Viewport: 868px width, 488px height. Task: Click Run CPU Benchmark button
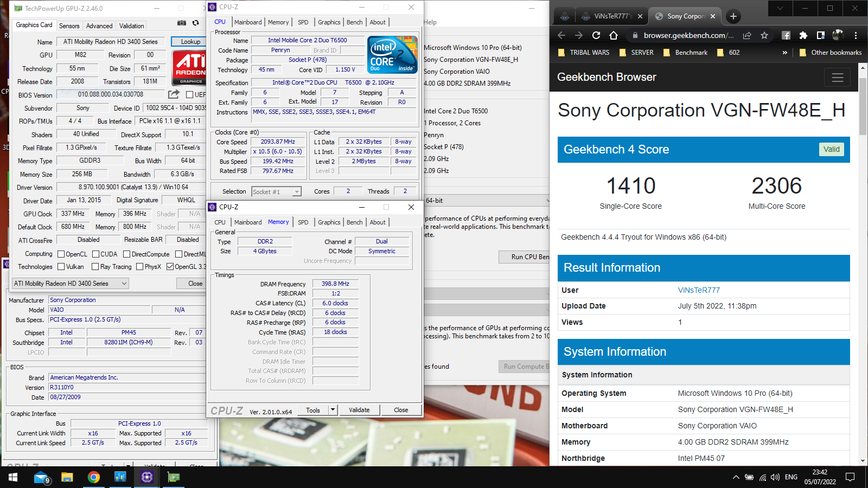(x=524, y=257)
